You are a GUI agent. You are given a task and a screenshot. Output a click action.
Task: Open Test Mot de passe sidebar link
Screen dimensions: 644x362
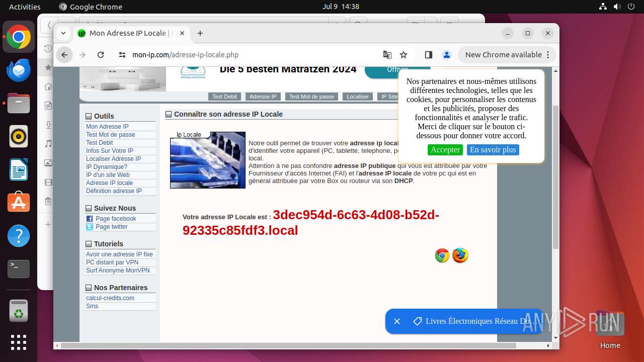[111, 135]
